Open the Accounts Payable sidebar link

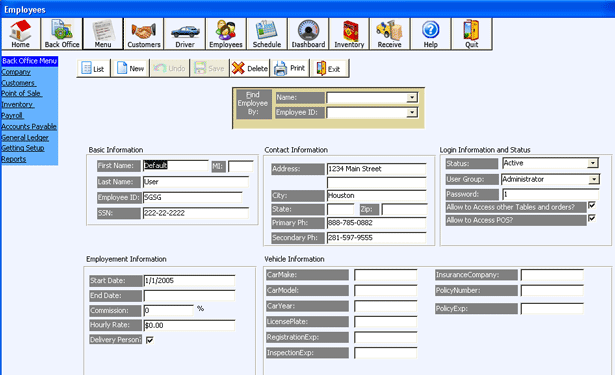pos(29,127)
